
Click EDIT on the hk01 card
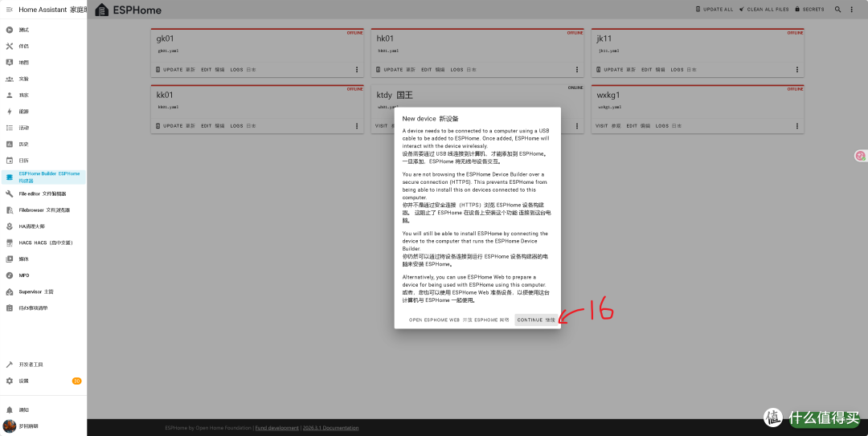[433, 70]
